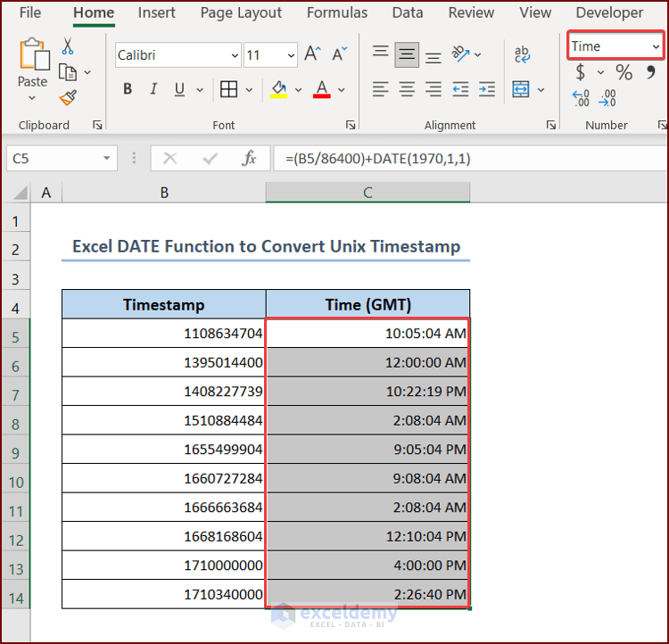This screenshot has height=644, width=669.
Task: Click the Insert Function fx icon
Action: pyautogui.click(x=249, y=159)
